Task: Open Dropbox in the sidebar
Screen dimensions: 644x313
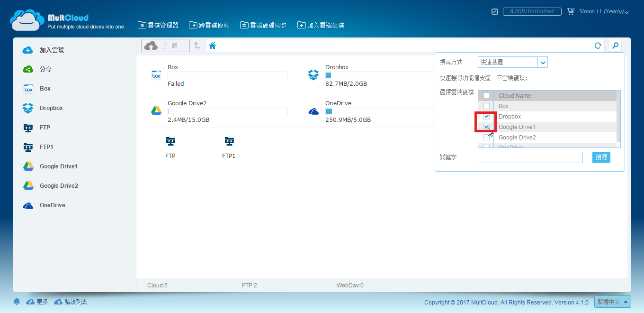Action: [x=43, y=108]
